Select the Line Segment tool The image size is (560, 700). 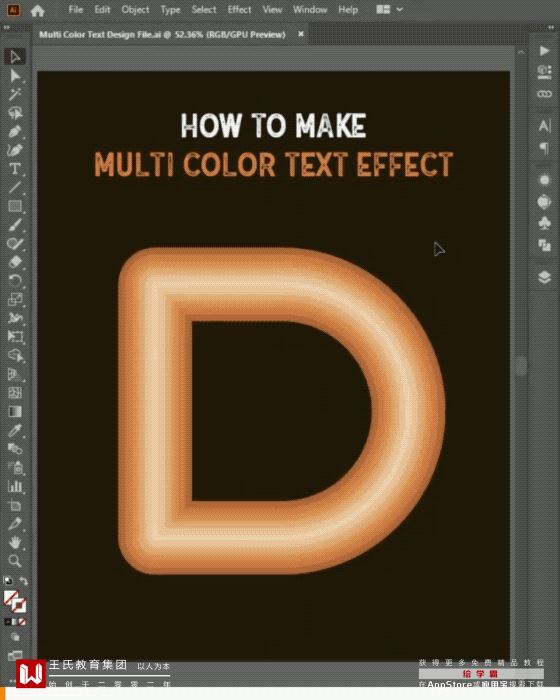coord(15,188)
